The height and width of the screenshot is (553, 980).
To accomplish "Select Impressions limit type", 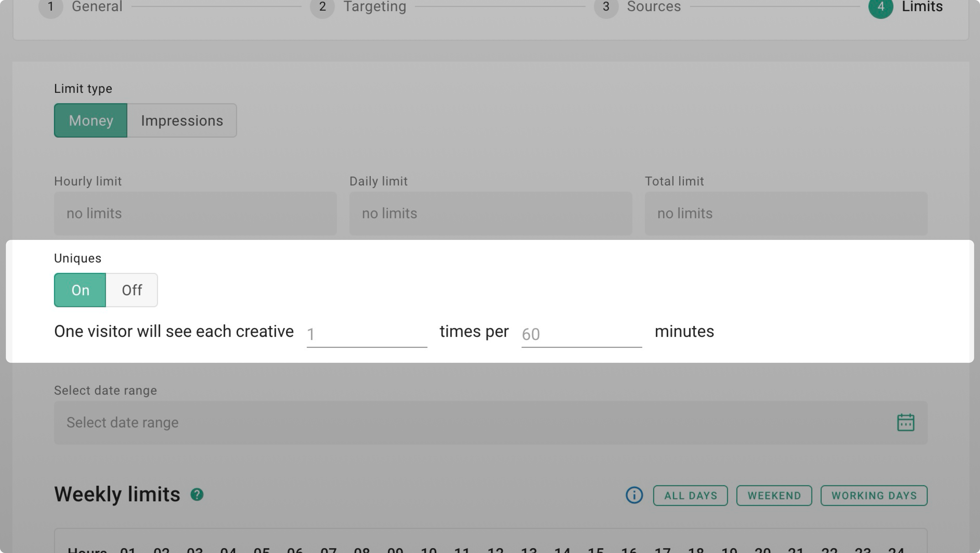I will 182,121.
